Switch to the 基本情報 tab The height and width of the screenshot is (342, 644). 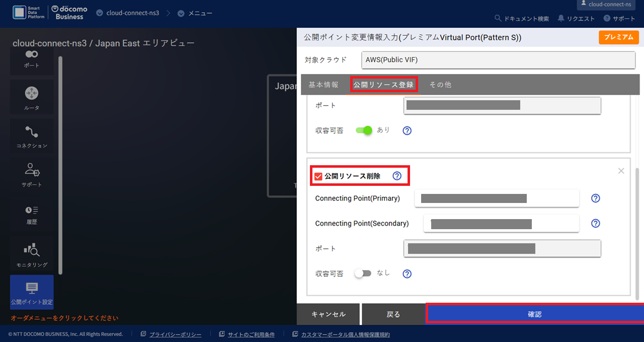(x=324, y=84)
